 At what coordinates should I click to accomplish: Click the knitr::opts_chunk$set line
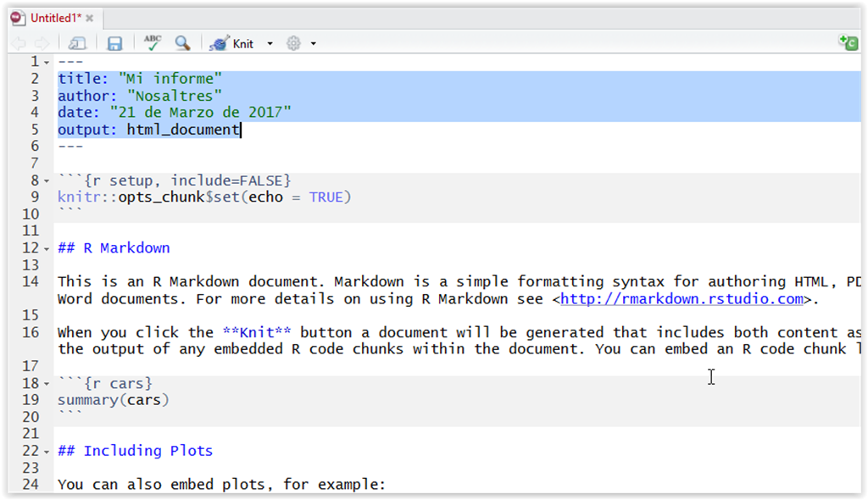tap(204, 197)
